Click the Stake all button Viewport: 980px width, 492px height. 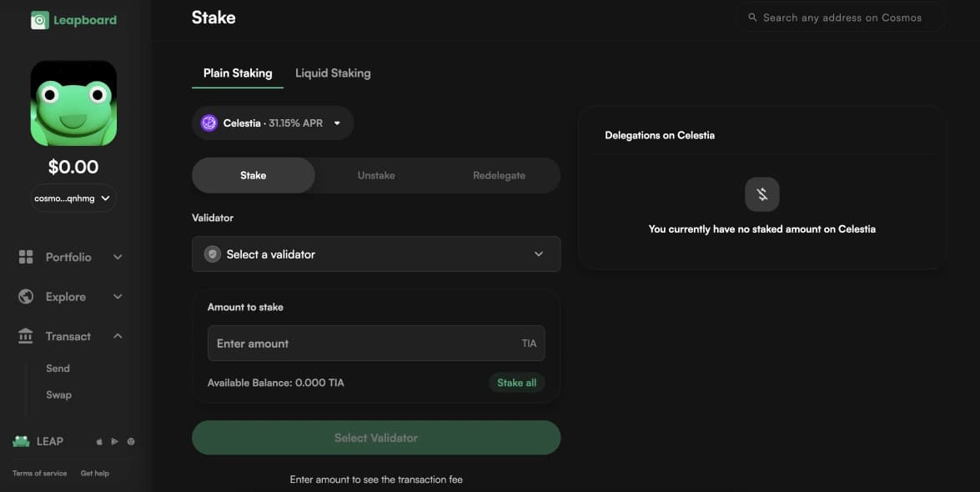516,382
